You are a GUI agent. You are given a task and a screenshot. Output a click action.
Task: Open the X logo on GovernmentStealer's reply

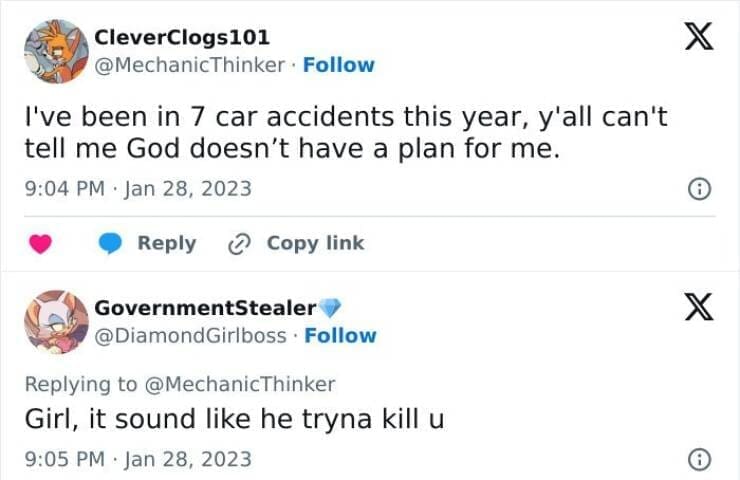698,308
